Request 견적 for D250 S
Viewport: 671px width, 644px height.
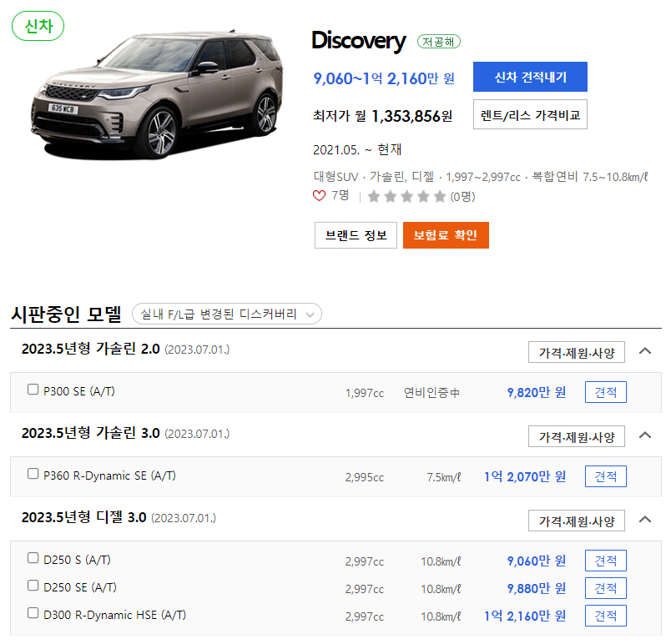pyautogui.click(x=606, y=561)
